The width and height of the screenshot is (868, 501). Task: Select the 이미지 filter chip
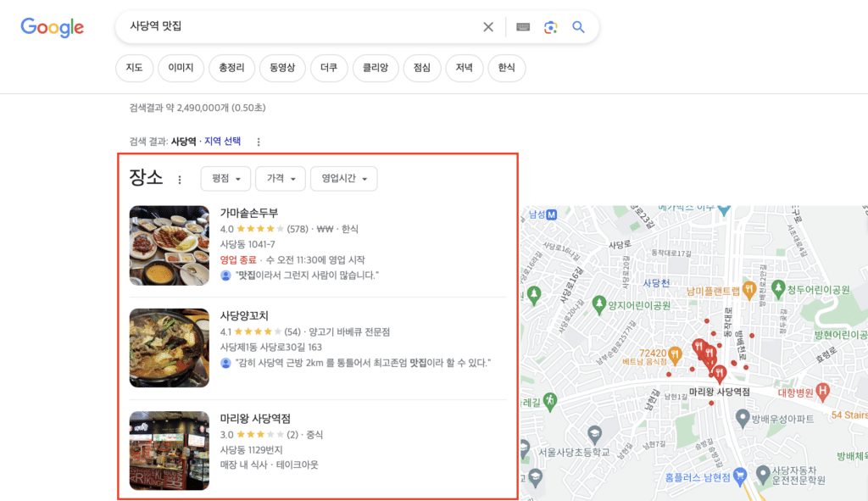click(181, 68)
